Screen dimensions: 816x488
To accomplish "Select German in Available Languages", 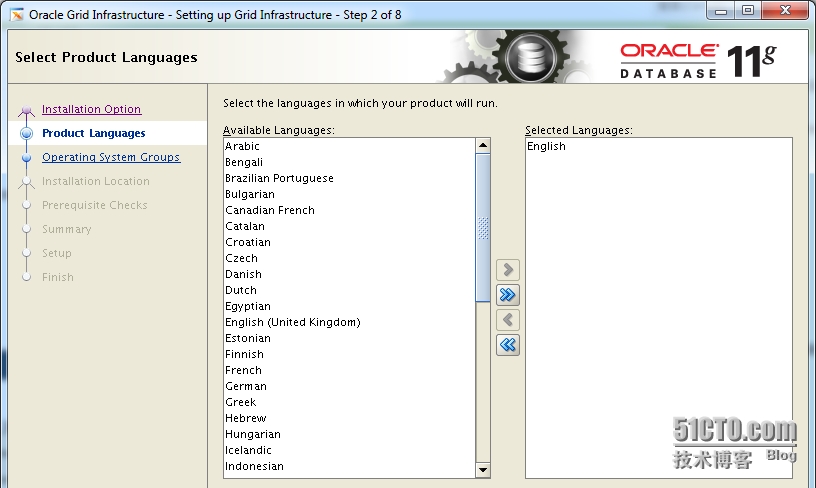I will 349,386.
